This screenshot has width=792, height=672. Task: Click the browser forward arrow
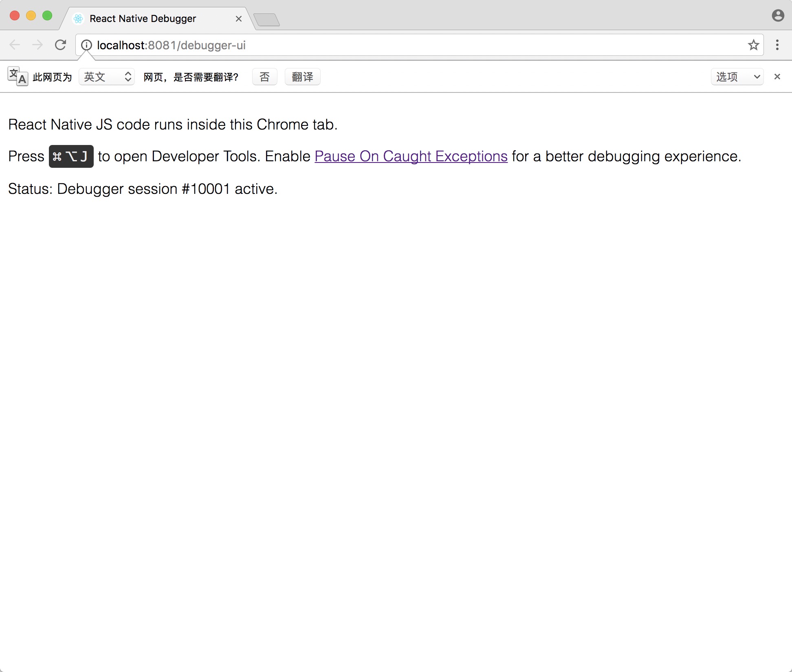pyautogui.click(x=37, y=45)
